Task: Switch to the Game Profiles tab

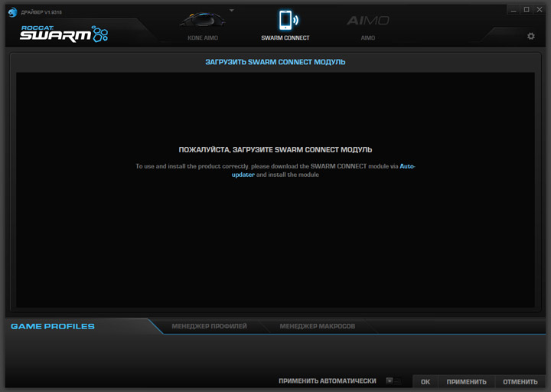Action: (53, 326)
